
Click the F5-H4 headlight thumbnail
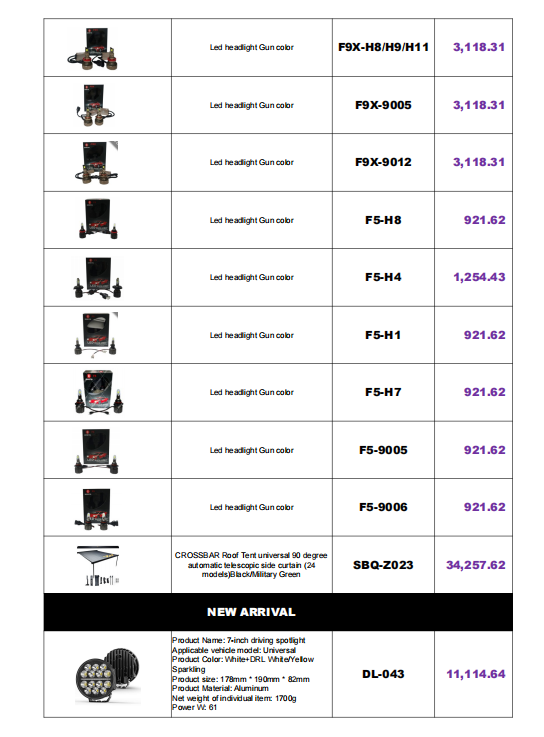coord(98,278)
